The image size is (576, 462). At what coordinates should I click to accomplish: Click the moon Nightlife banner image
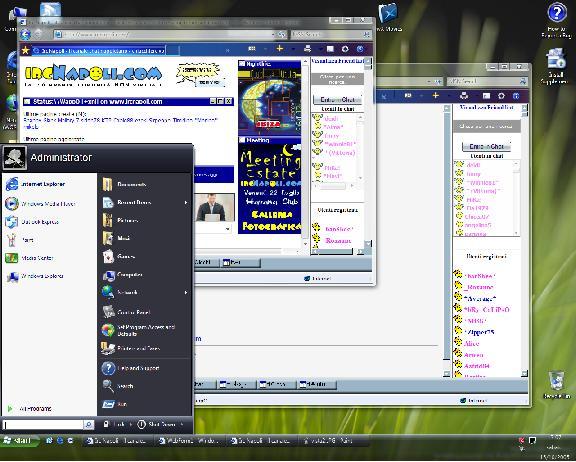click(x=270, y=101)
